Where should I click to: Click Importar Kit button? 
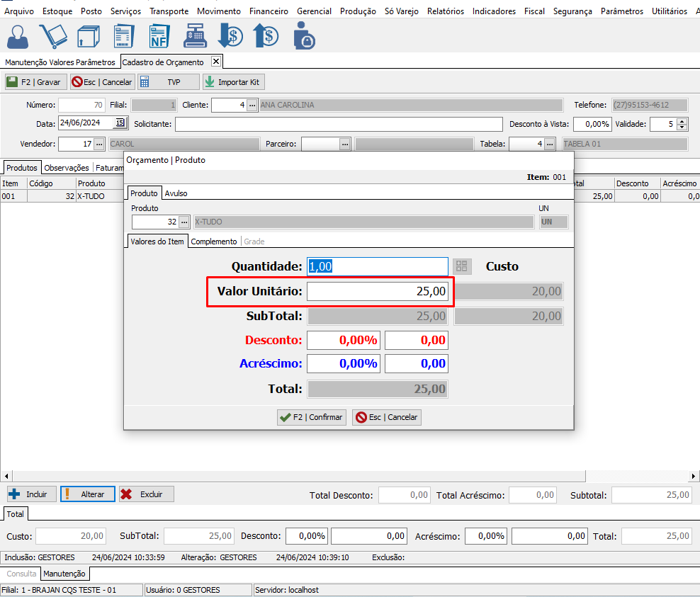tap(233, 82)
